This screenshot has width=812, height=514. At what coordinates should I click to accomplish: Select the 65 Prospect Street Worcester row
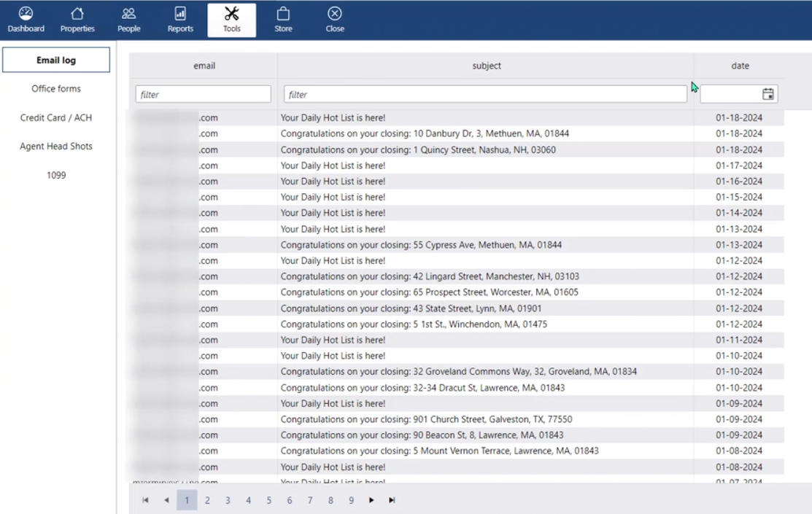click(456, 292)
